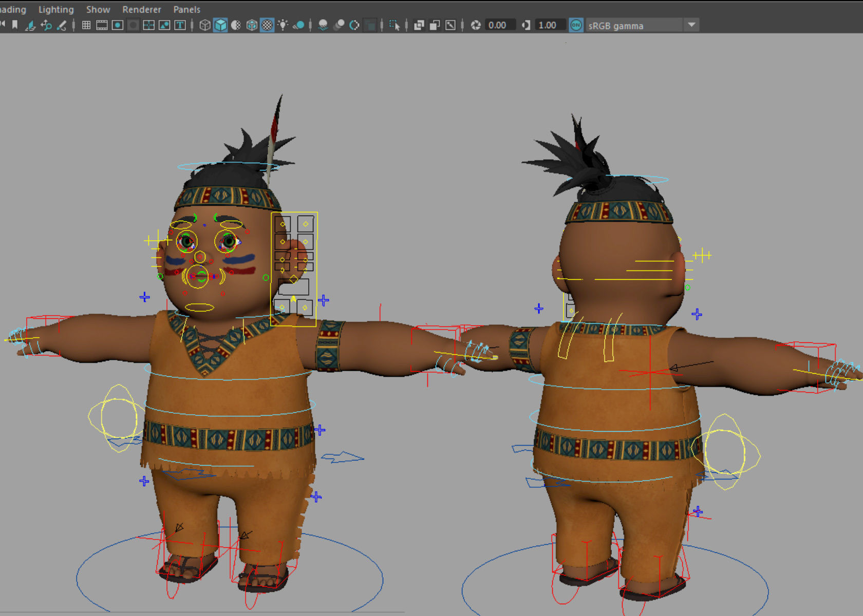
Task: Click the Isolate Select icon
Action: [395, 25]
